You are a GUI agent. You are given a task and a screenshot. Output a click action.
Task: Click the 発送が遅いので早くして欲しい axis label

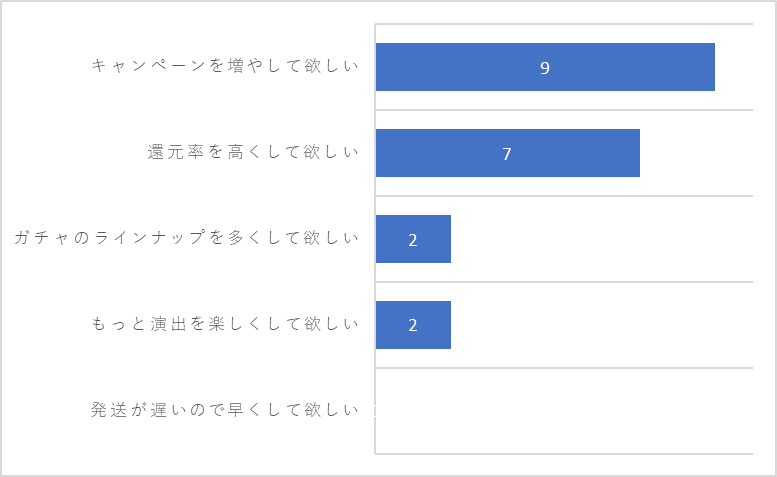point(225,410)
